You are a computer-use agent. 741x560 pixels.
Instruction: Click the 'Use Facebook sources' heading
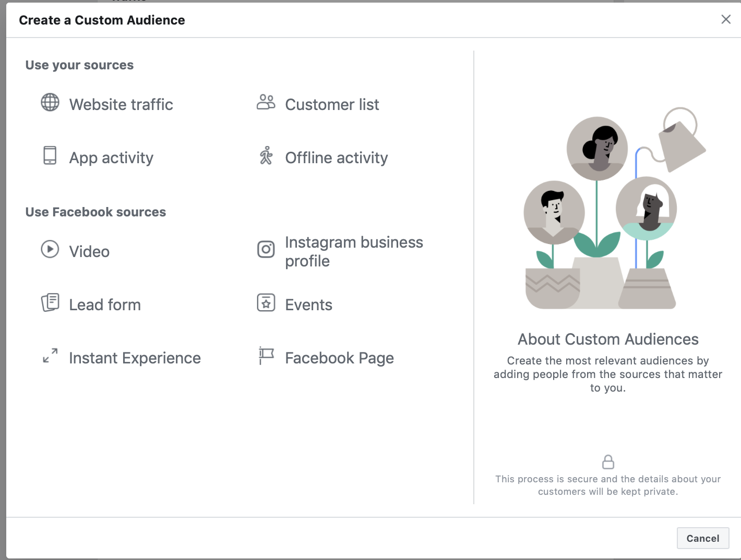(95, 212)
